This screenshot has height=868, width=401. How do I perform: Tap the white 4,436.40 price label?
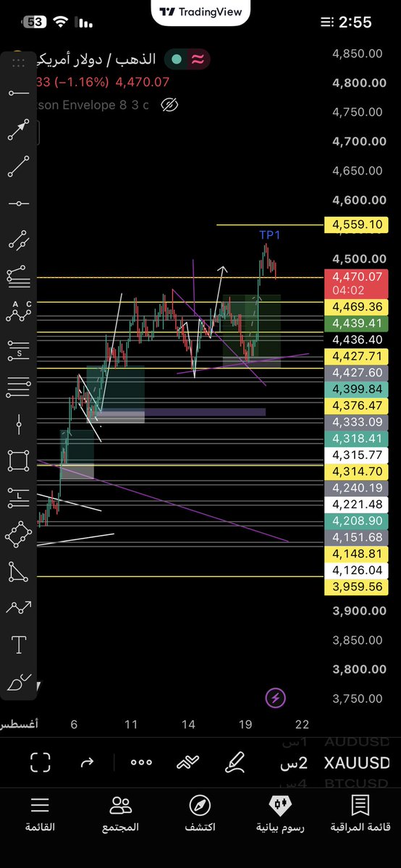[358, 340]
